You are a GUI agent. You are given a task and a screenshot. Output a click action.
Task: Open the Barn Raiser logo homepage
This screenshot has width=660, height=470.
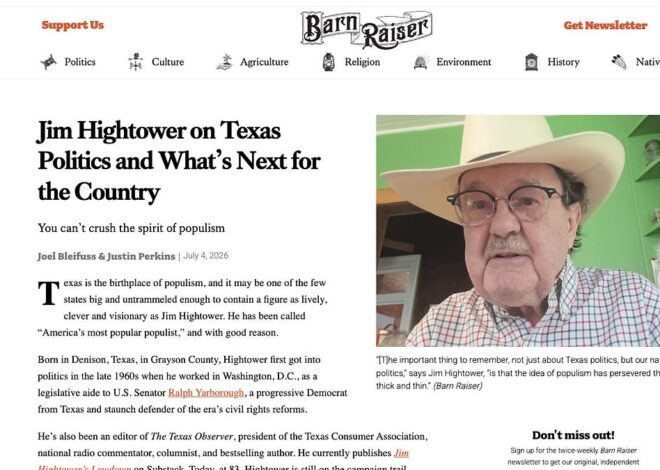[367, 29]
